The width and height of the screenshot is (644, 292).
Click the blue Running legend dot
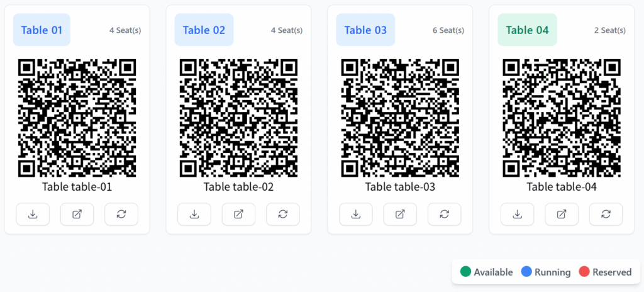coord(526,272)
